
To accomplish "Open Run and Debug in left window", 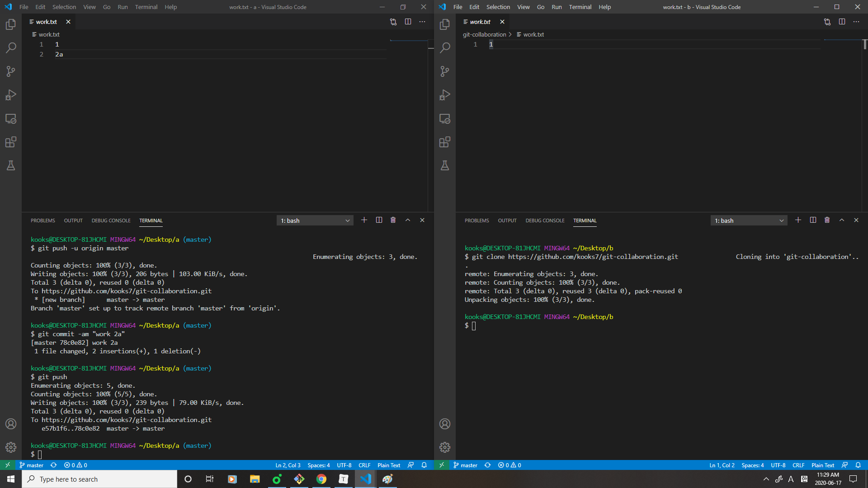I will click(11, 95).
